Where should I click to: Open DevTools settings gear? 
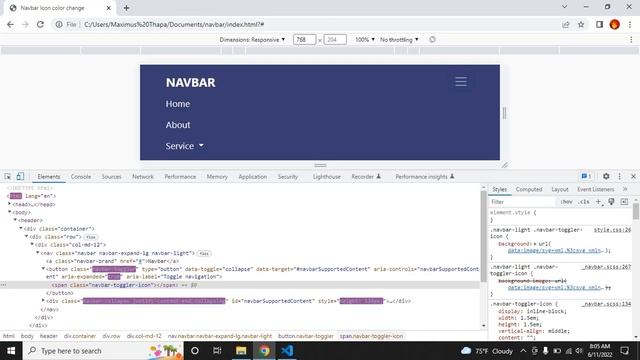(x=606, y=176)
